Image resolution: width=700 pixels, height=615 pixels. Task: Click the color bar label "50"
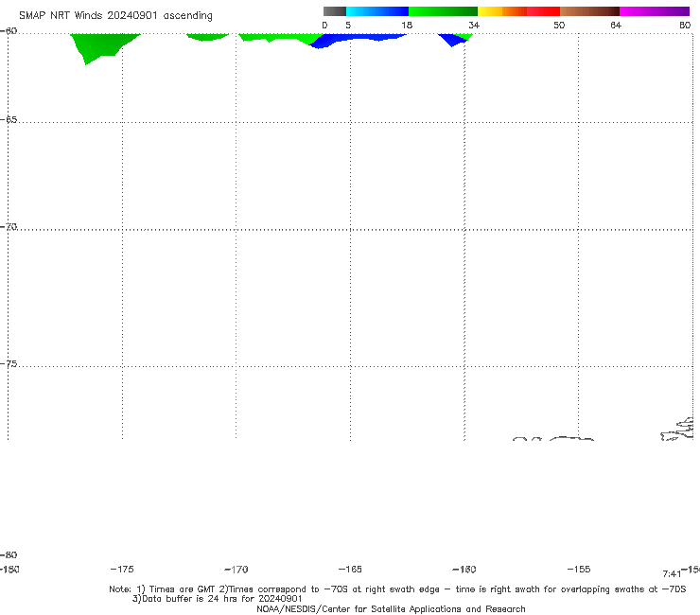559,25
